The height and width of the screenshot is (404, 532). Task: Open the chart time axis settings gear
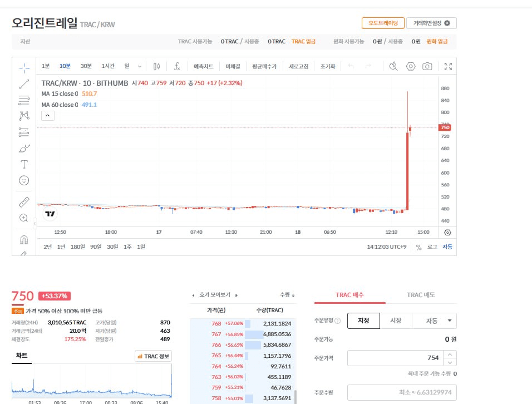447,233
